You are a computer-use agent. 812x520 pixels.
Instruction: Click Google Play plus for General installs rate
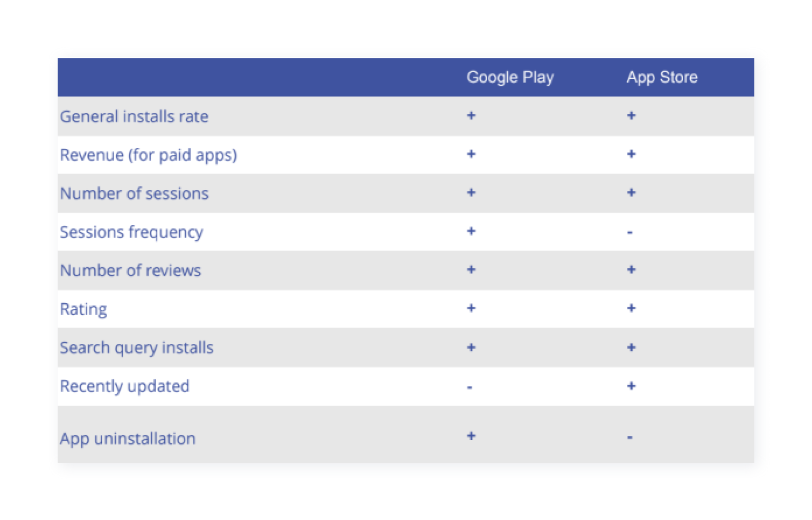coord(471,115)
